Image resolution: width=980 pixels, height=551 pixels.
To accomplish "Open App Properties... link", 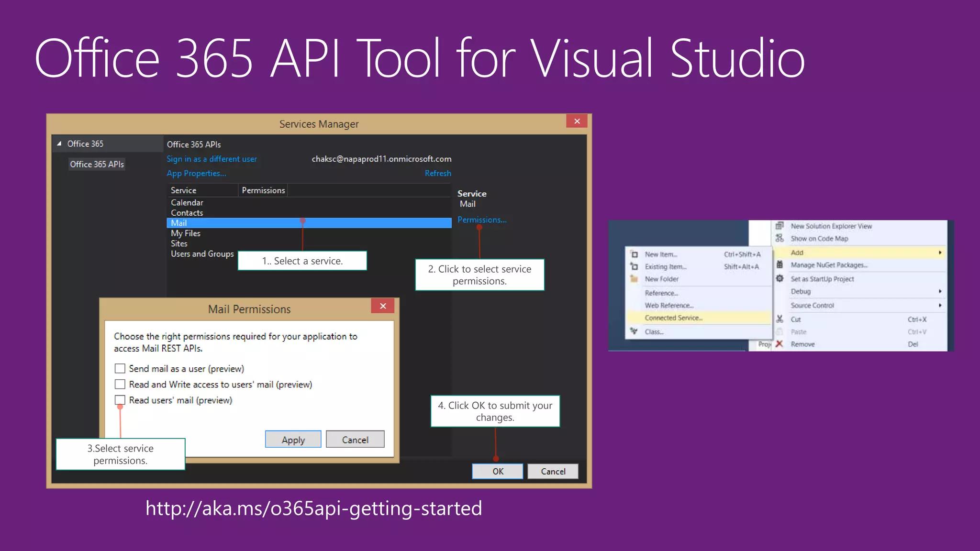I will coord(196,173).
